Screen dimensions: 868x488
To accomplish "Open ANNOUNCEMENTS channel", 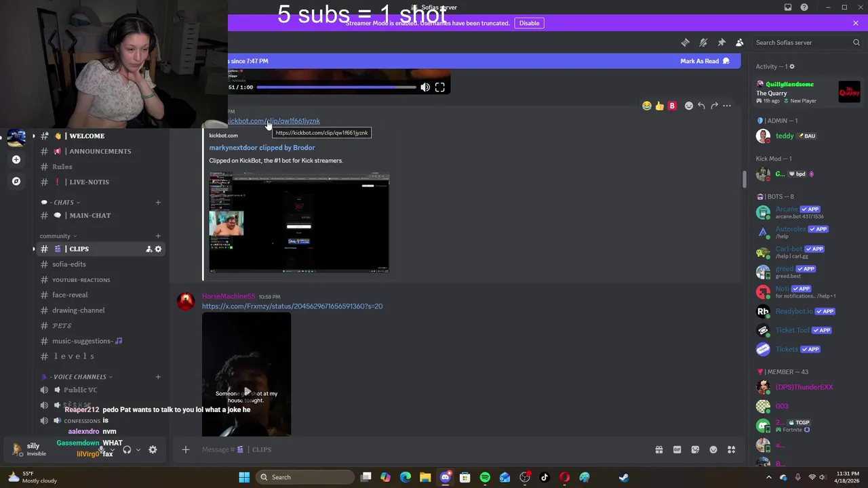I will (x=102, y=151).
